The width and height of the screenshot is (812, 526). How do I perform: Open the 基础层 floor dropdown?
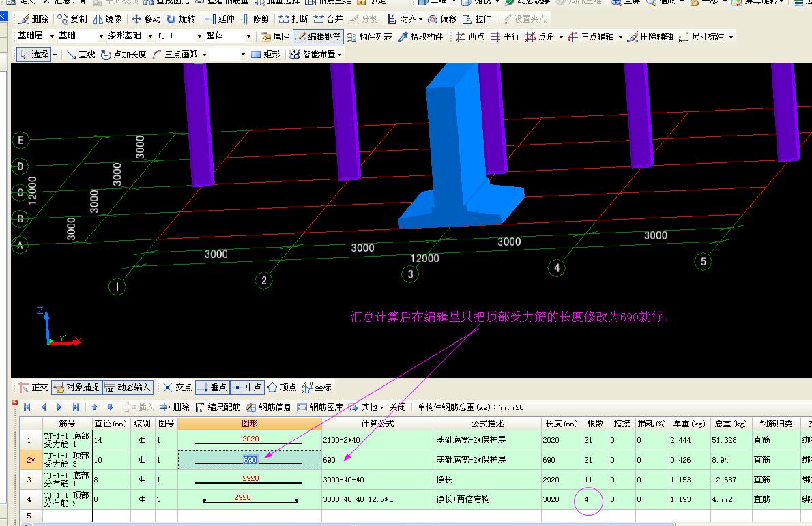(x=52, y=36)
